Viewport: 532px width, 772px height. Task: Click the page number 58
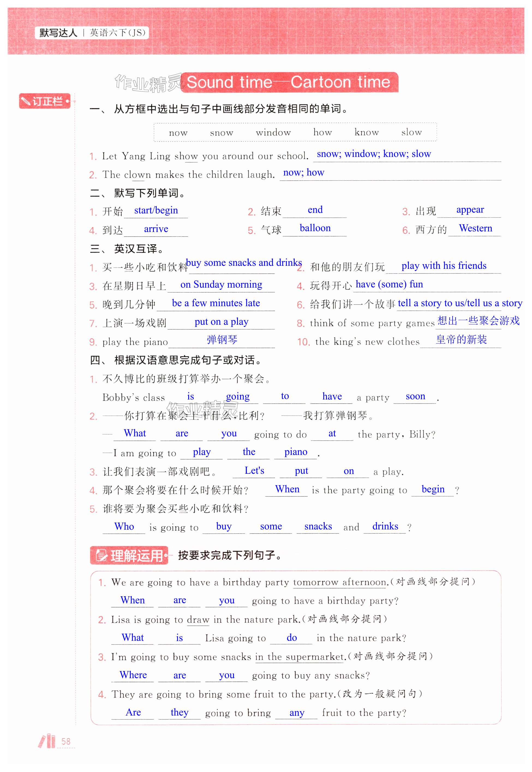[66, 741]
